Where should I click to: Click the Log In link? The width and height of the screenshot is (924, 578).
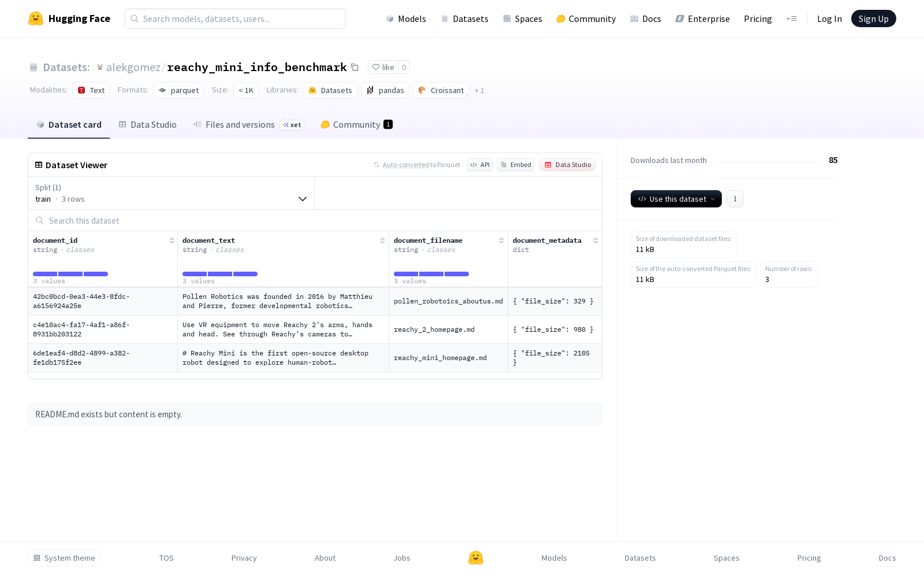click(x=829, y=18)
